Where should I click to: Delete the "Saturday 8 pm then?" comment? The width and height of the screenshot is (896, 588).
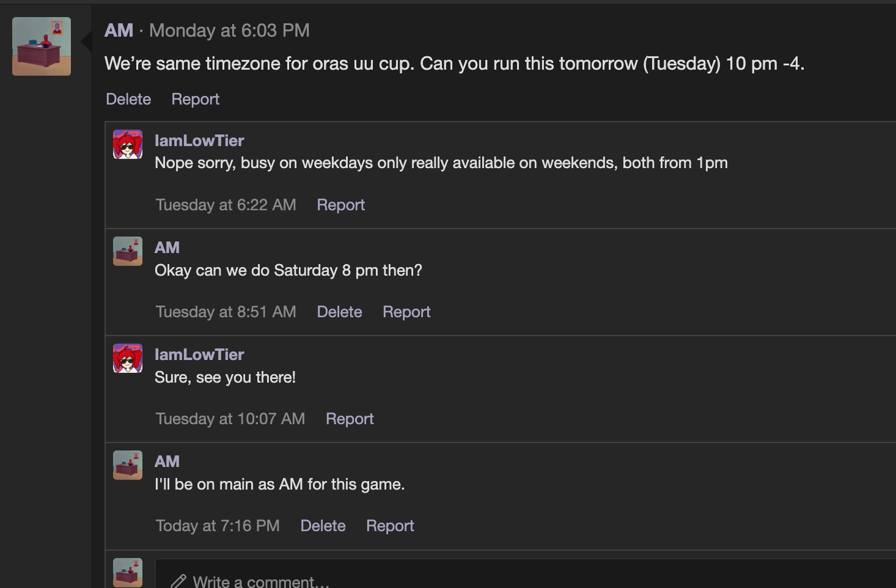(x=339, y=312)
